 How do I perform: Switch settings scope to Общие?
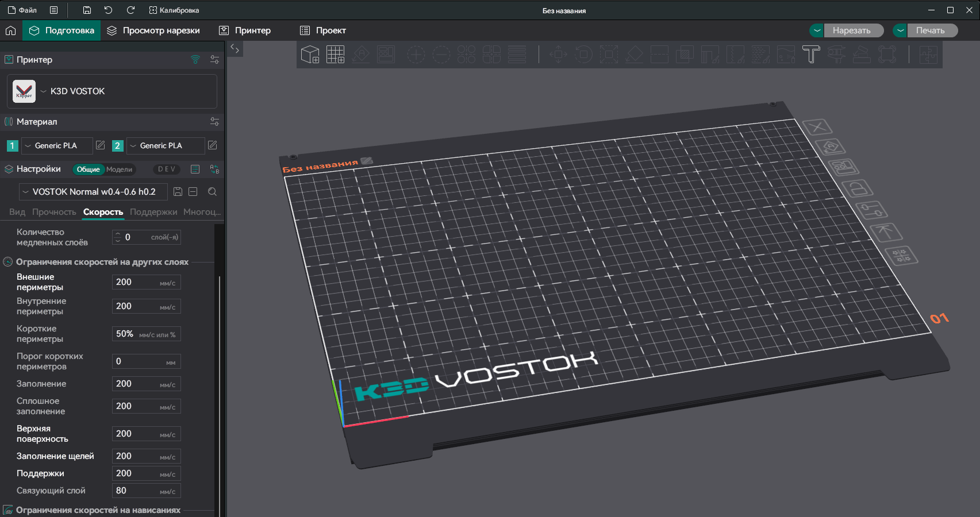tap(88, 169)
